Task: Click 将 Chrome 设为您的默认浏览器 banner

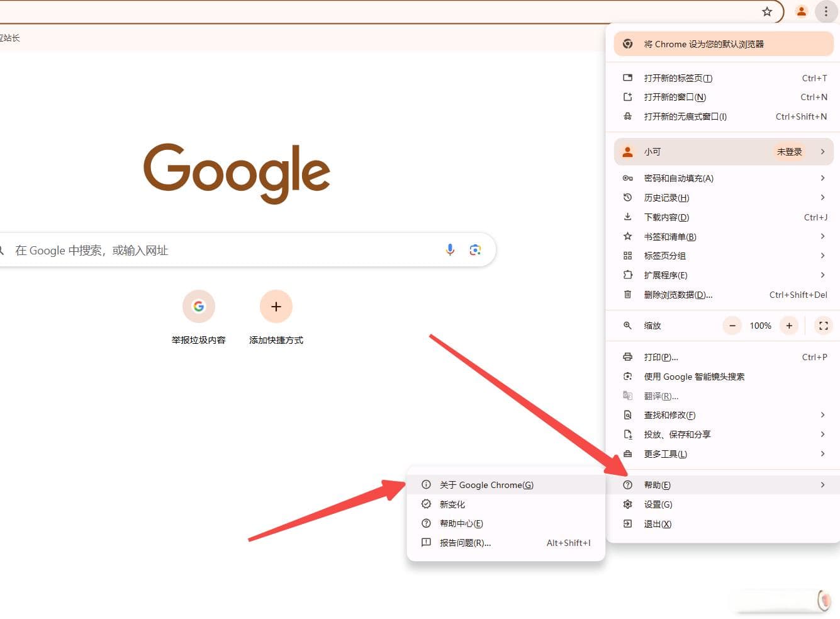Action: 724,44
